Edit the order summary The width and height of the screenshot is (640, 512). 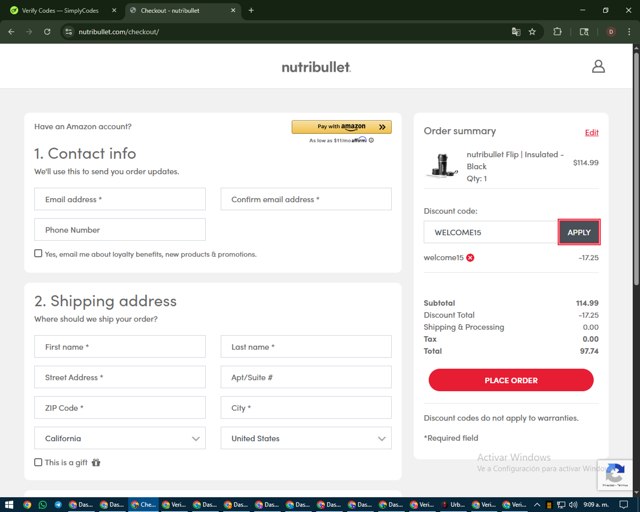pos(591,132)
